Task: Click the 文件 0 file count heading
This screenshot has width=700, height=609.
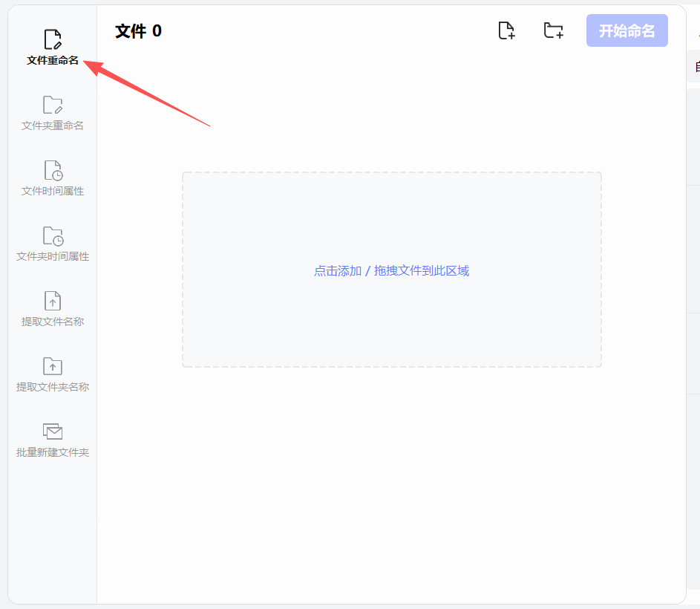Action: point(138,31)
